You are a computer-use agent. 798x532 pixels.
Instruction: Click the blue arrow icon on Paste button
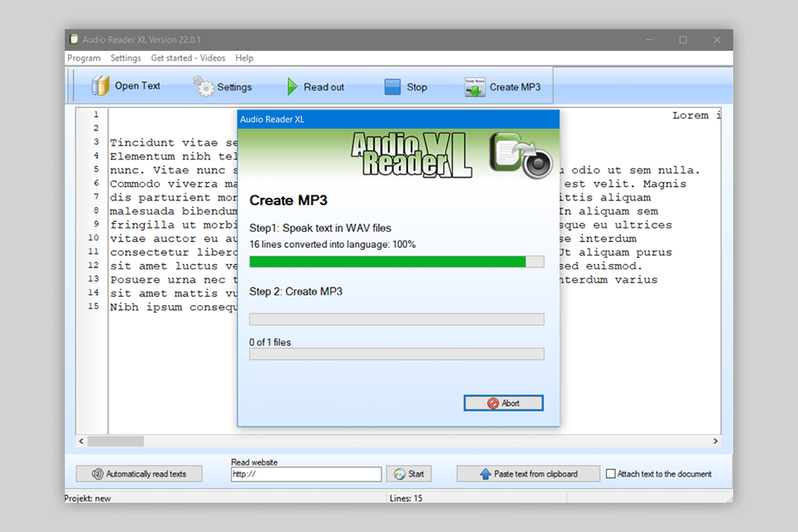485,474
